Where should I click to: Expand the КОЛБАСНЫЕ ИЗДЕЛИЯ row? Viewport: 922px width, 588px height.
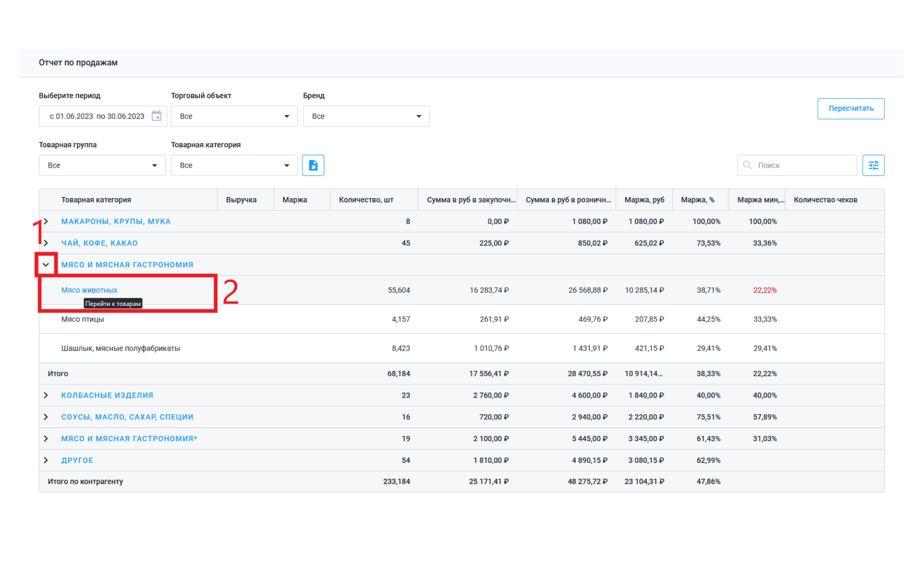[x=46, y=395]
